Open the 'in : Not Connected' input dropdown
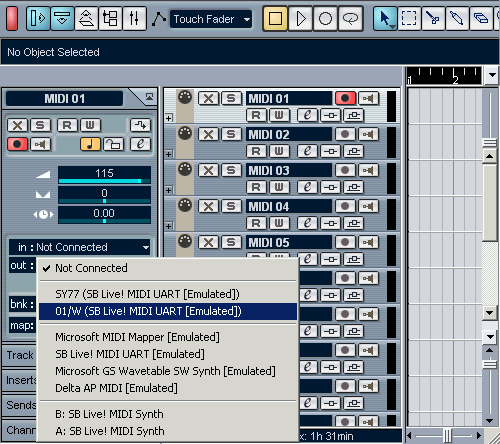Image resolution: width=500 pixels, height=444 pixels. pos(79,247)
